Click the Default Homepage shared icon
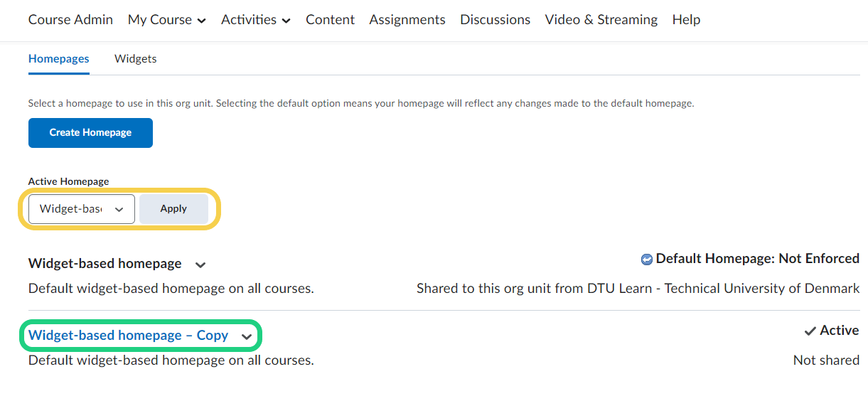Viewport: 868px width, 401px height. pos(647,260)
